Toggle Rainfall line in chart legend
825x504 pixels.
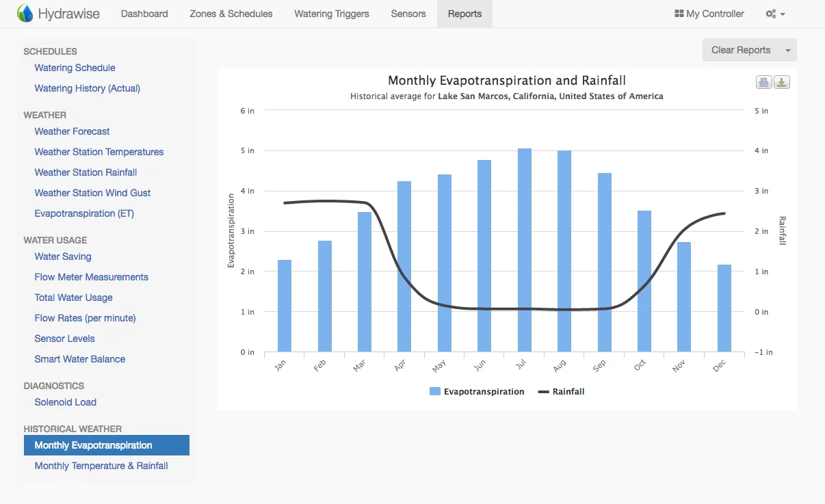coord(561,392)
